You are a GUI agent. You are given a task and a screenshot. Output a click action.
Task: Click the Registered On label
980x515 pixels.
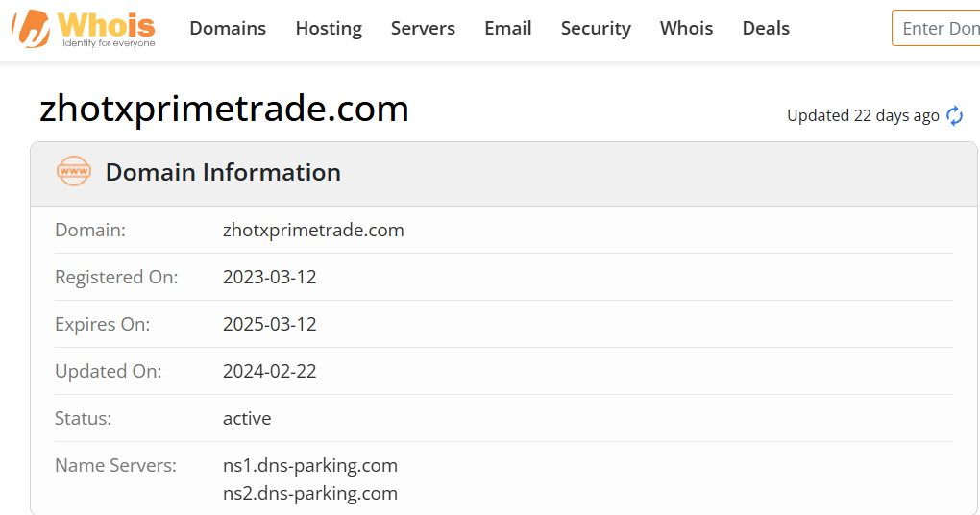(x=116, y=277)
